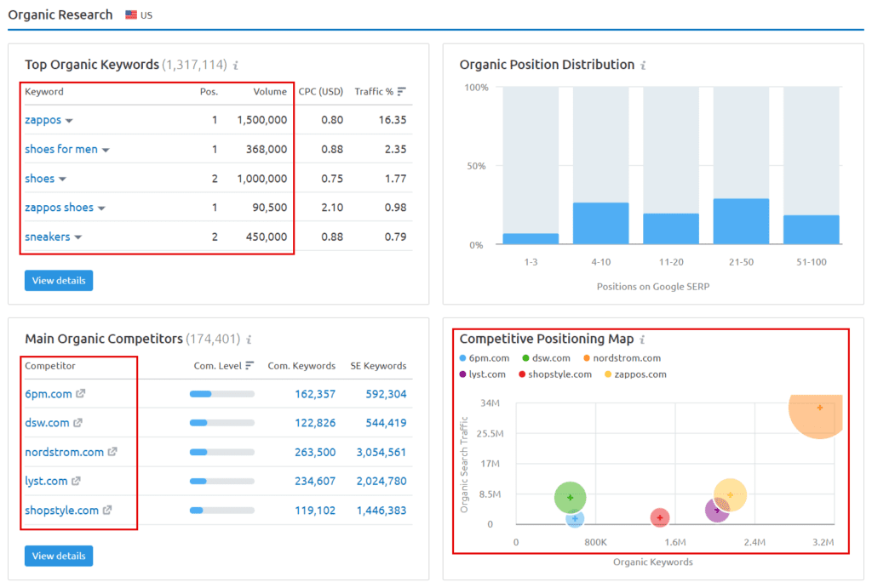Sort by the CPC (USD) column header
Image resolution: width=872 pixels, height=588 pixels.
click(x=320, y=92)
